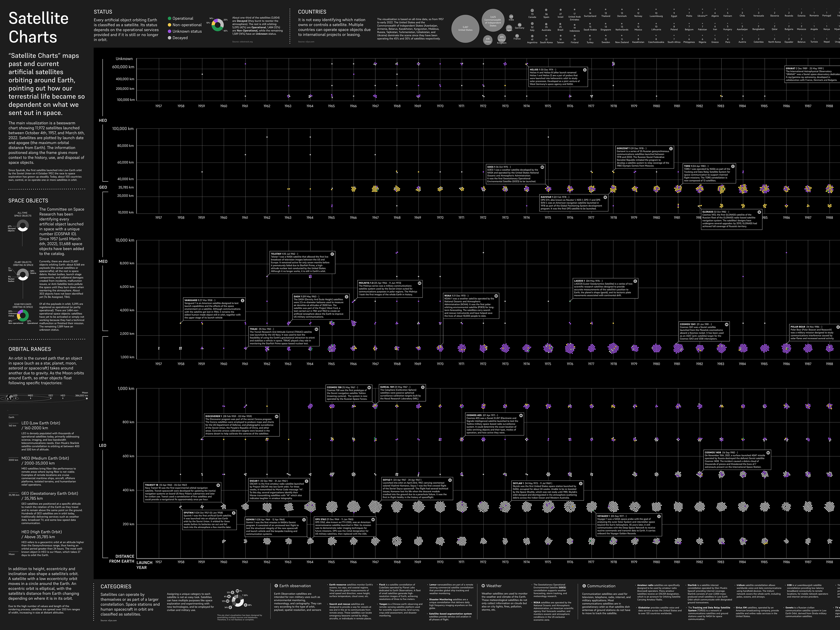Click the O badge on Soyuz 1 box
Image resolution: width=840 pixels, height=630 pixels.
point(450,480)
